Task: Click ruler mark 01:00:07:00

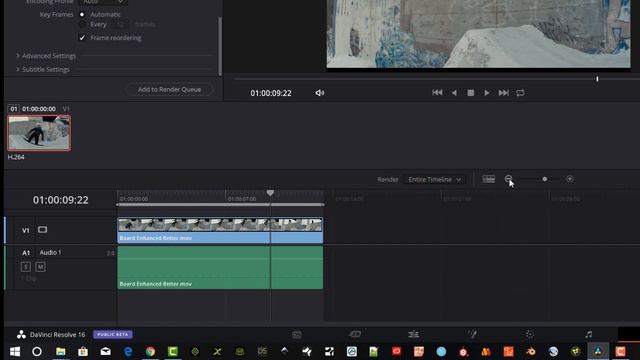Action: [x=242, y=199]
